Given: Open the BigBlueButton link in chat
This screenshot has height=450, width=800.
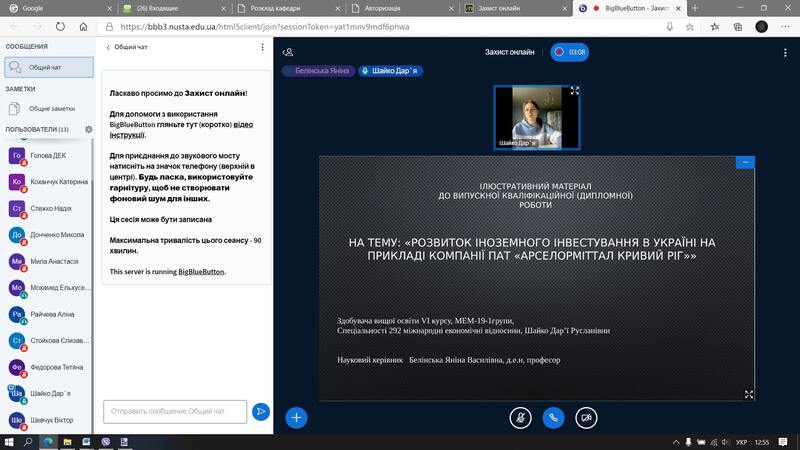Looking at the screenshot, I should pos(201,272).
